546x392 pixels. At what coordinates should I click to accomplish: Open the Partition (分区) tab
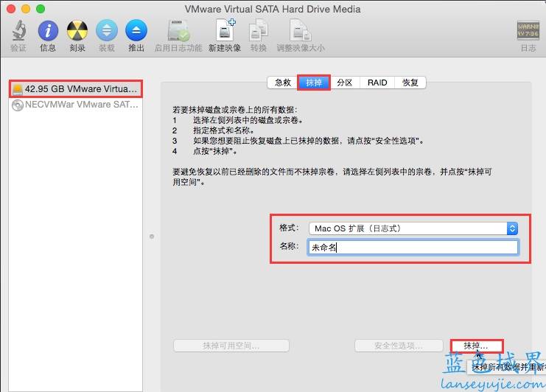coord(345,83)
